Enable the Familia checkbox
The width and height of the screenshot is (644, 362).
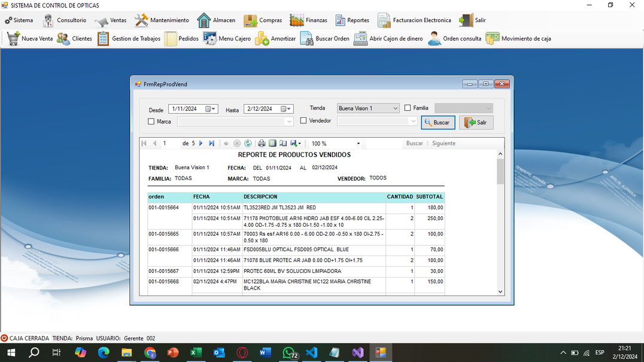click(x=408, y=108)
